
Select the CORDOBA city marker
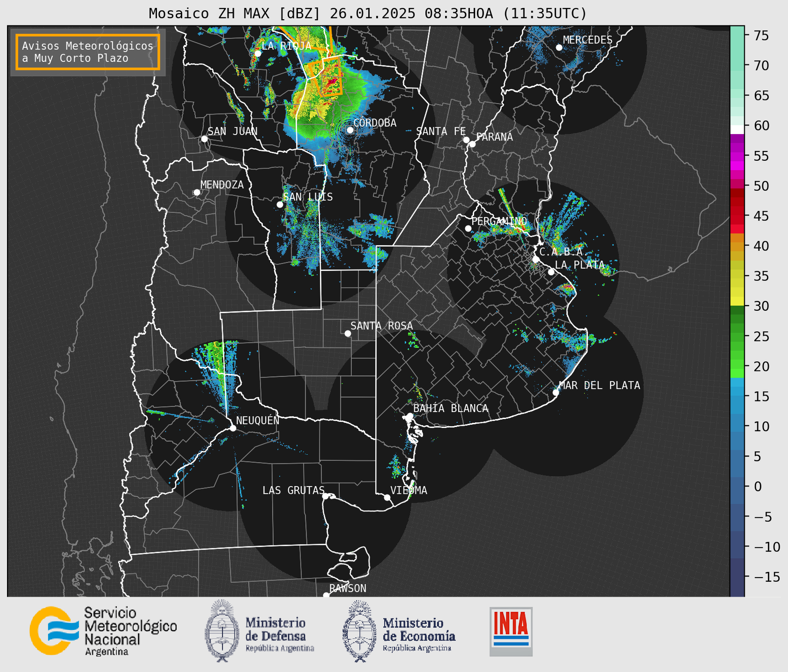pyautogui.click(x=350, y=130)
